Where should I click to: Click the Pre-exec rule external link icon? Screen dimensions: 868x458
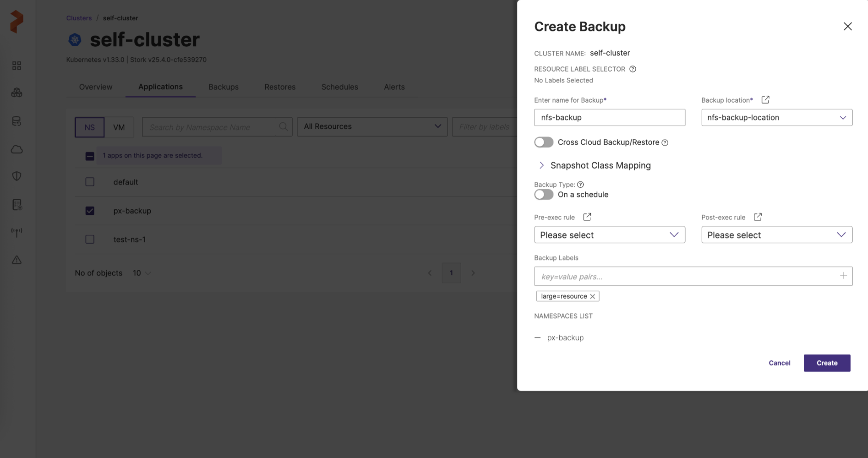click(x=587, y=217)
